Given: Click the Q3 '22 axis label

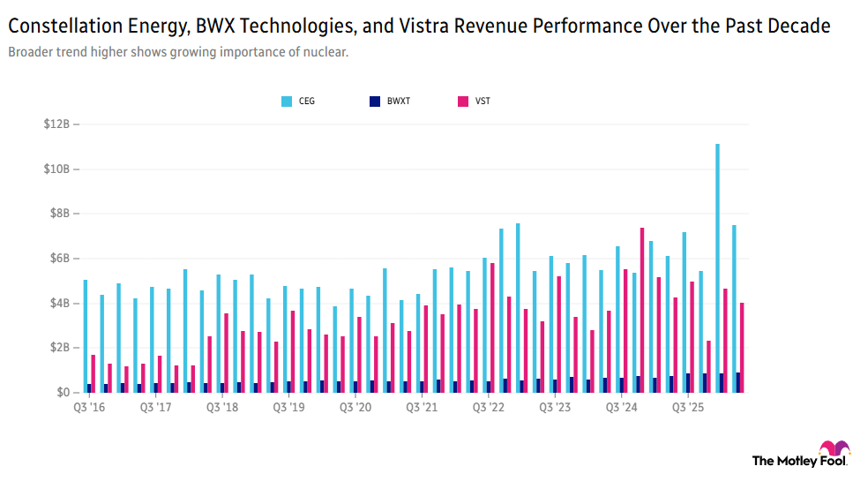Looking at the screenshot, I should [489, 408].
